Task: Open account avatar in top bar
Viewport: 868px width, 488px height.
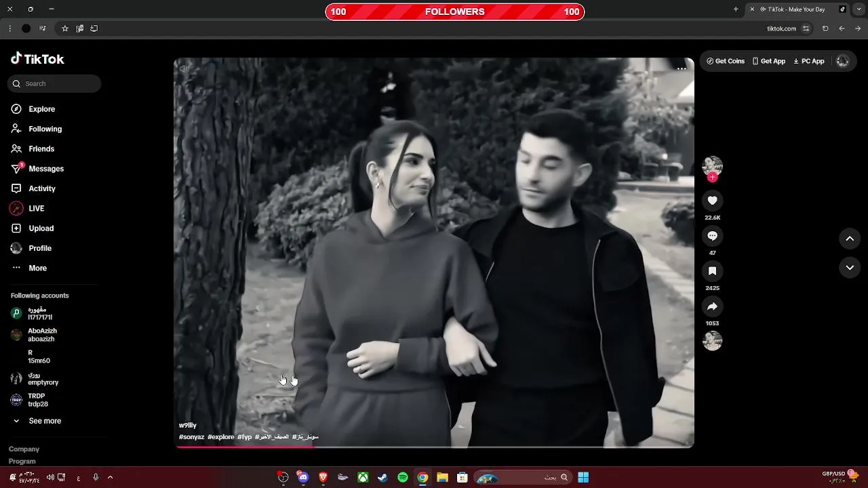Action: [x=842, y=61]
